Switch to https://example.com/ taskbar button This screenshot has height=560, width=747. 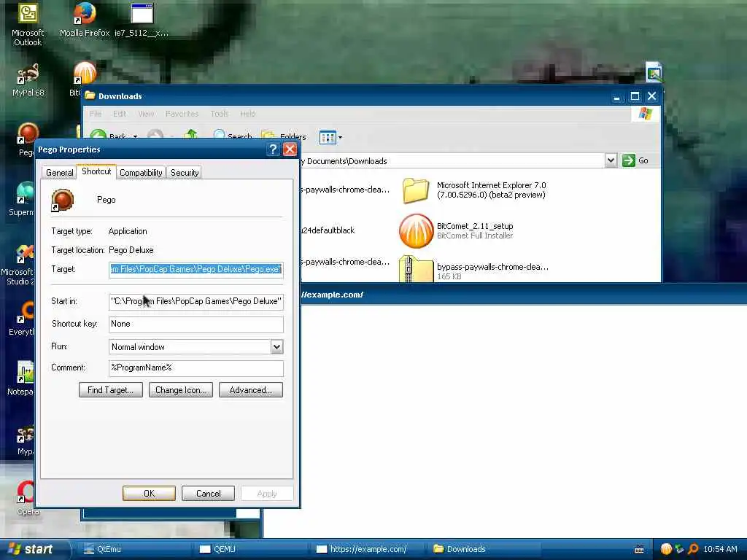click(x=366, y=549)
